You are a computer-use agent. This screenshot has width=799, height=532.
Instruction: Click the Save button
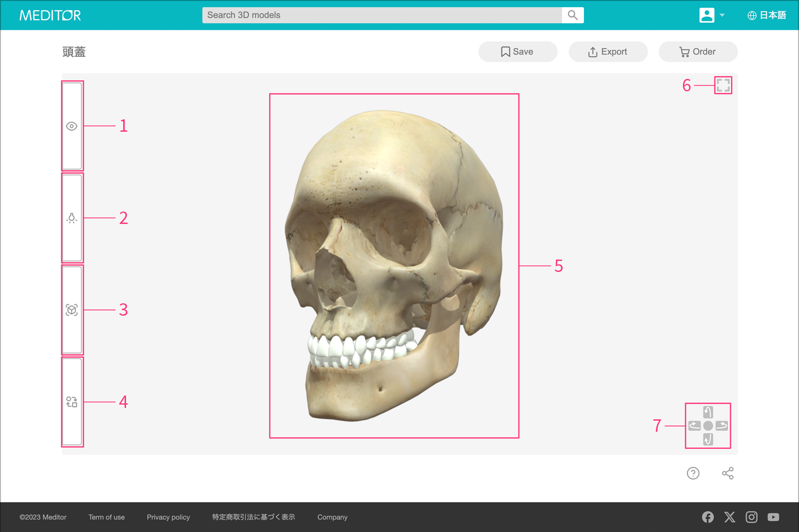pyautogui.click(x=517, y=52)
